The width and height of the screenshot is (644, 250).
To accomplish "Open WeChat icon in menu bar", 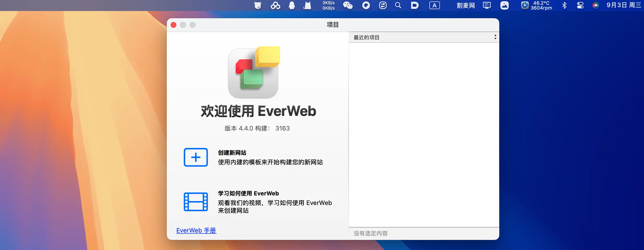I will 348,5.
